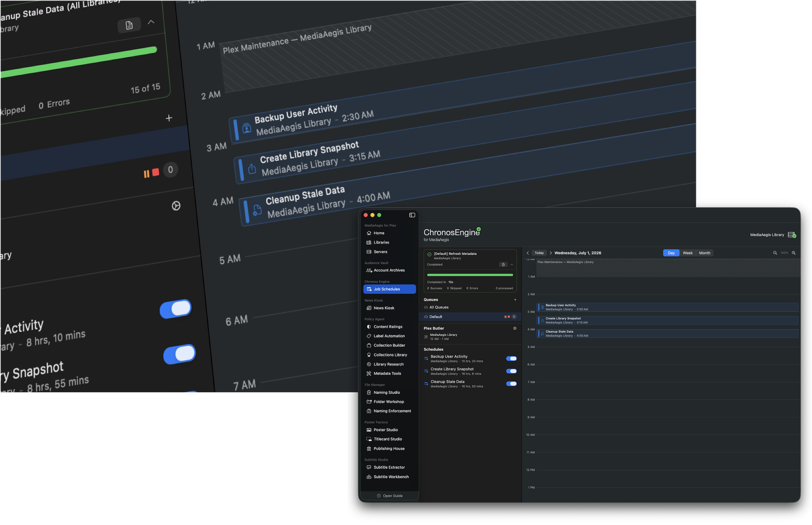Image resolution: width=812 pixels, height=525 pixels.
Task: Go to the next day with the right chevron
Action: point(551,253)
